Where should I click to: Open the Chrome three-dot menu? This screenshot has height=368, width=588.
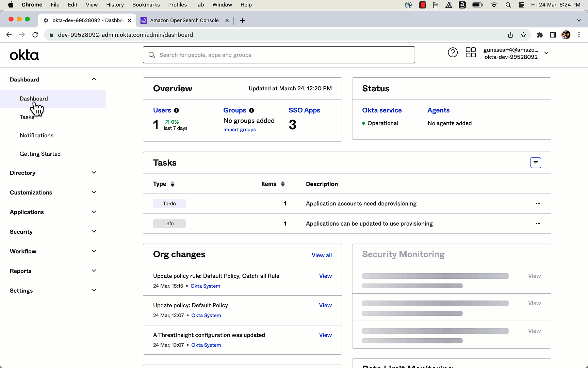(579, 35)
